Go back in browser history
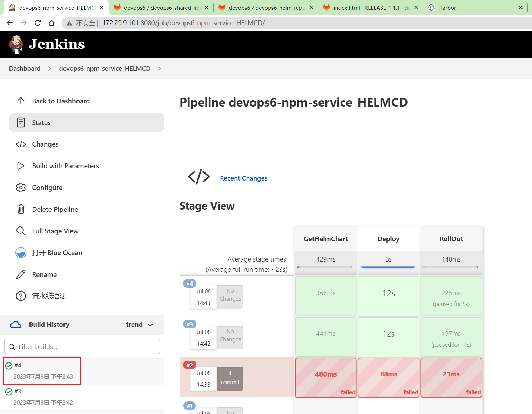 pos(9,23)
